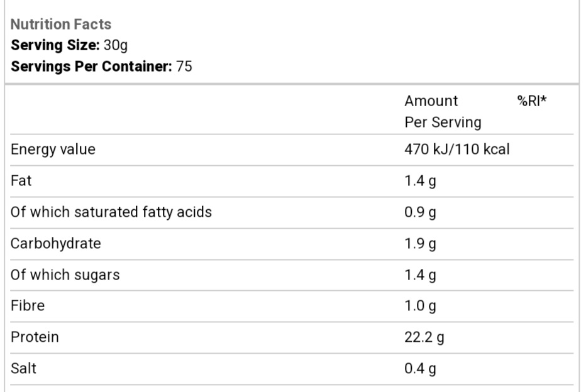Click the 470 kJ/110 kcal value
The image size is (586, 392).
click(x=456, y=150)
